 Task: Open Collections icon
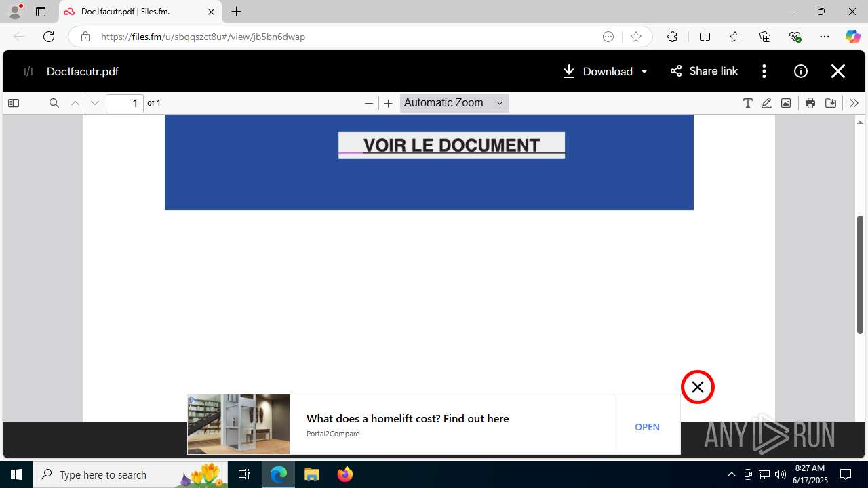pos(765,37)
